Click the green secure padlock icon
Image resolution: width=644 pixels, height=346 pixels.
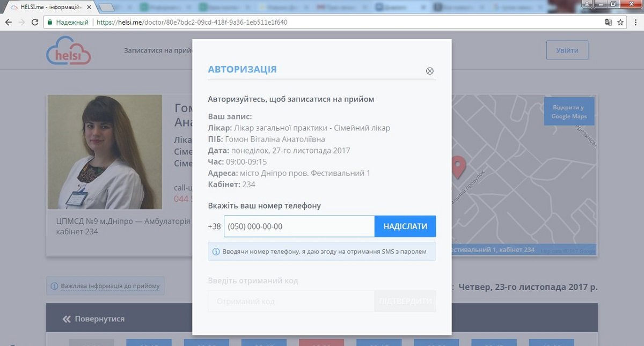click(x=49, y=23)
